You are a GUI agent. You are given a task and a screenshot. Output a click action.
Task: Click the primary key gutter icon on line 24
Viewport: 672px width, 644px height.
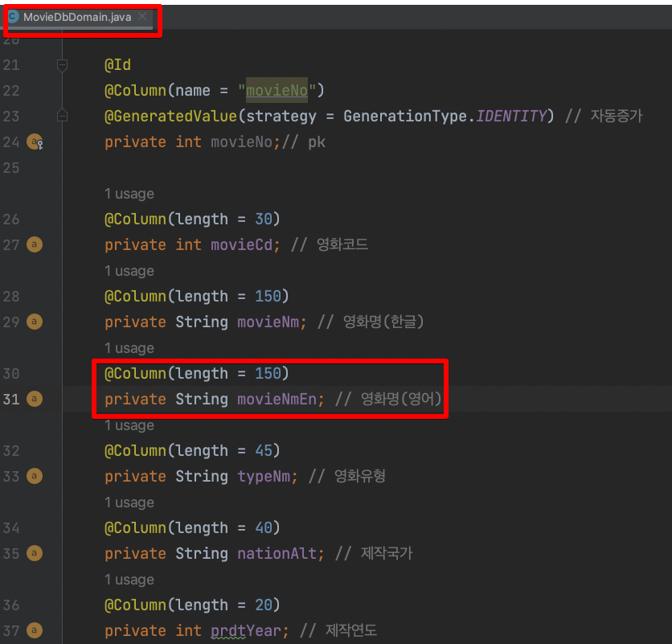35,142
